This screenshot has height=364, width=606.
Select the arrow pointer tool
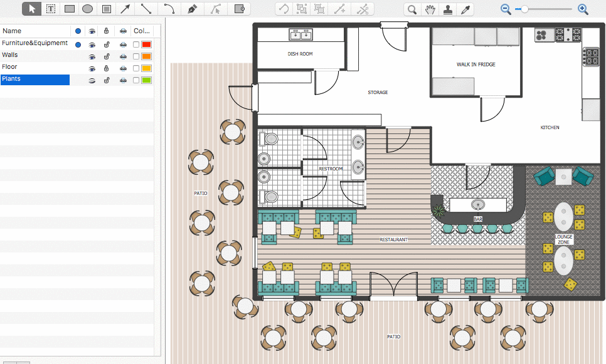point(32,9)
